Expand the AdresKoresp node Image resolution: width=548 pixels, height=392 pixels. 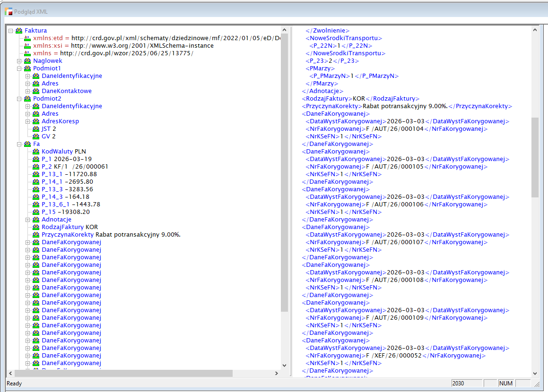(x=28, y=121)
